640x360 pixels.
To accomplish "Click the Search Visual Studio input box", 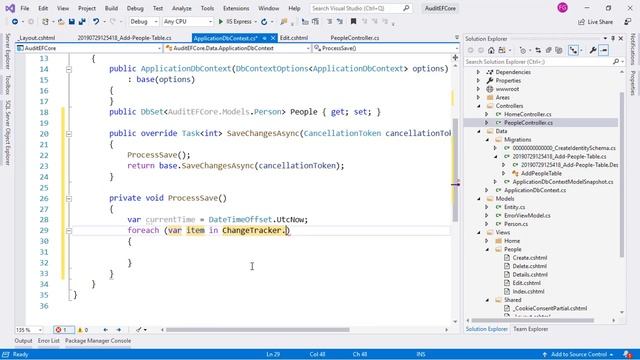I will [x=360, y=8].
